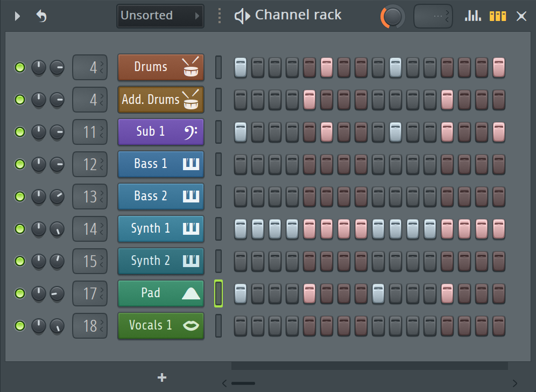Open the pattern selector box dropdown
The image size is (536, 392).
tap(433, 16)
